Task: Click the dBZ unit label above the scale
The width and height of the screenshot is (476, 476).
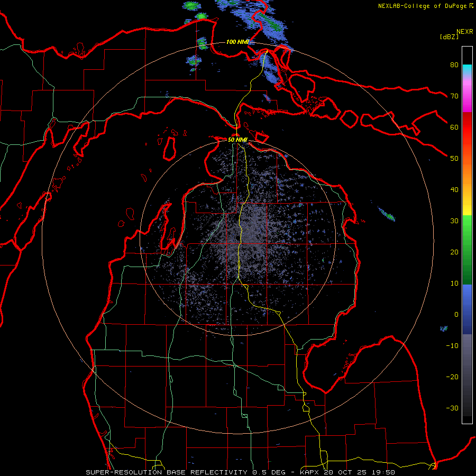Action: (x=449, y=36)
